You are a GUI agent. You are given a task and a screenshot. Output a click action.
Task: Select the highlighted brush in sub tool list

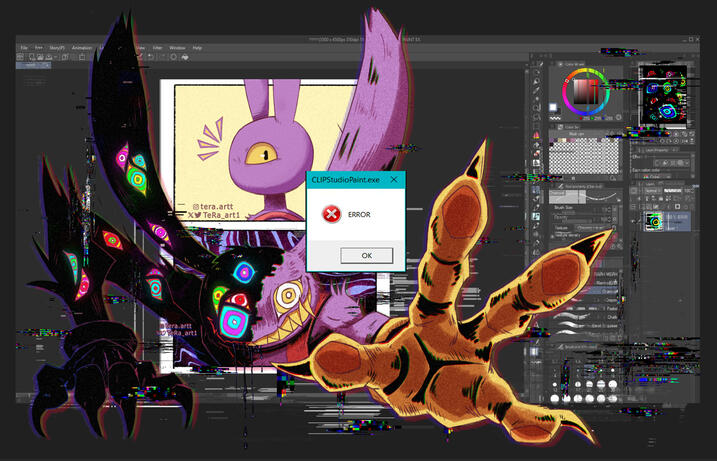(x=604, y=291)
